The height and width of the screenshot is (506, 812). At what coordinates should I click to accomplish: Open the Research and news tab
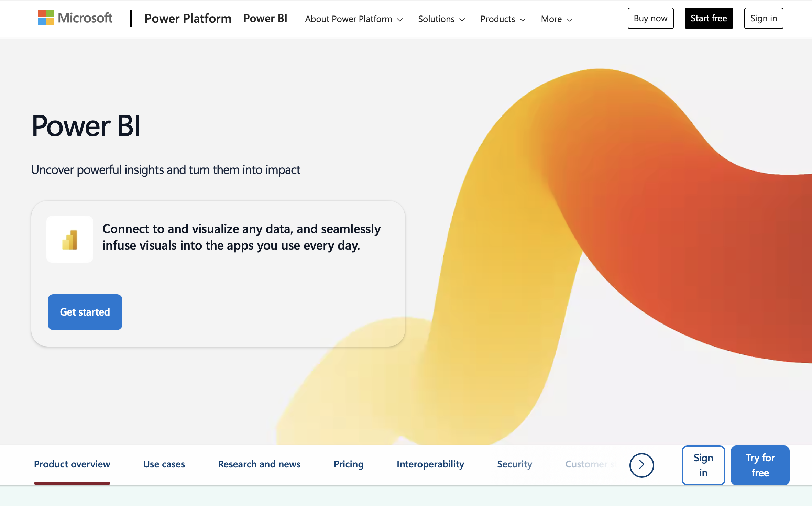pos(259,464)
